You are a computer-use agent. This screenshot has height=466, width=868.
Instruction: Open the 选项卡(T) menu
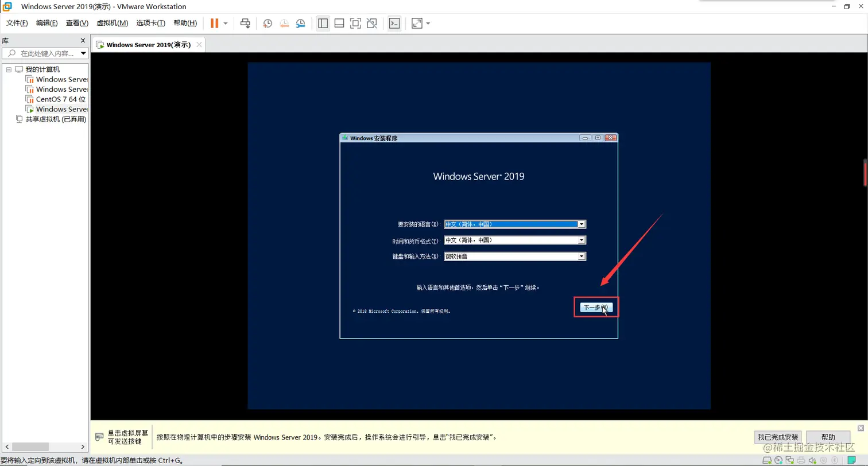tap(150, 23)
